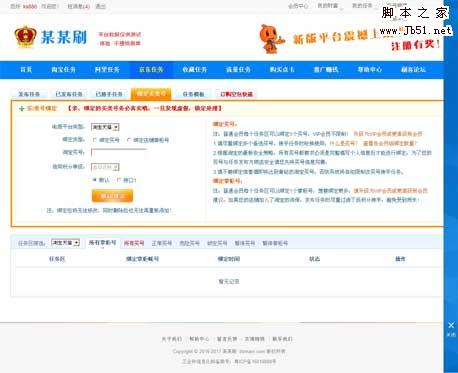
Task: Select the 正常买号 filter
Action: tap(162, 243)
